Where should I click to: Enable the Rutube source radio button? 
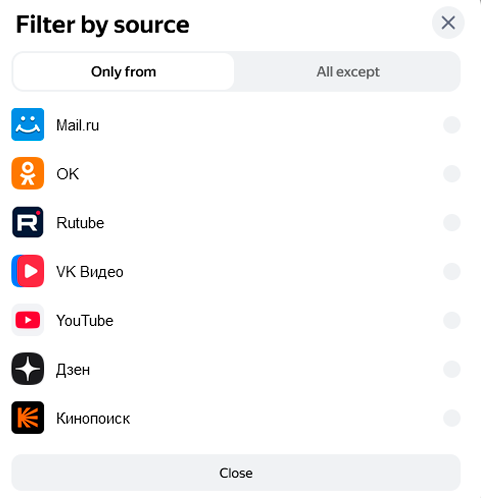point(452,223)
